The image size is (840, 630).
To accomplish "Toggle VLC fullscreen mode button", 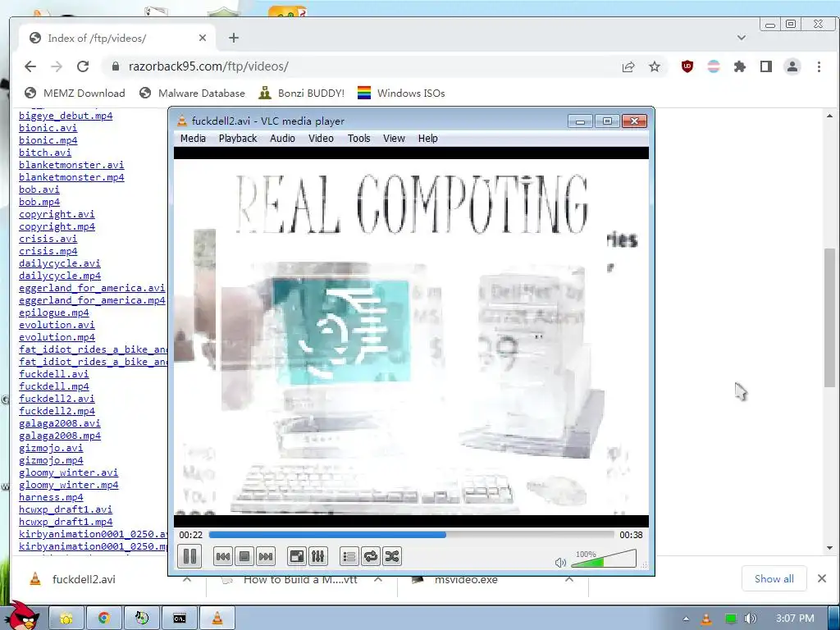I will point(296,557).
